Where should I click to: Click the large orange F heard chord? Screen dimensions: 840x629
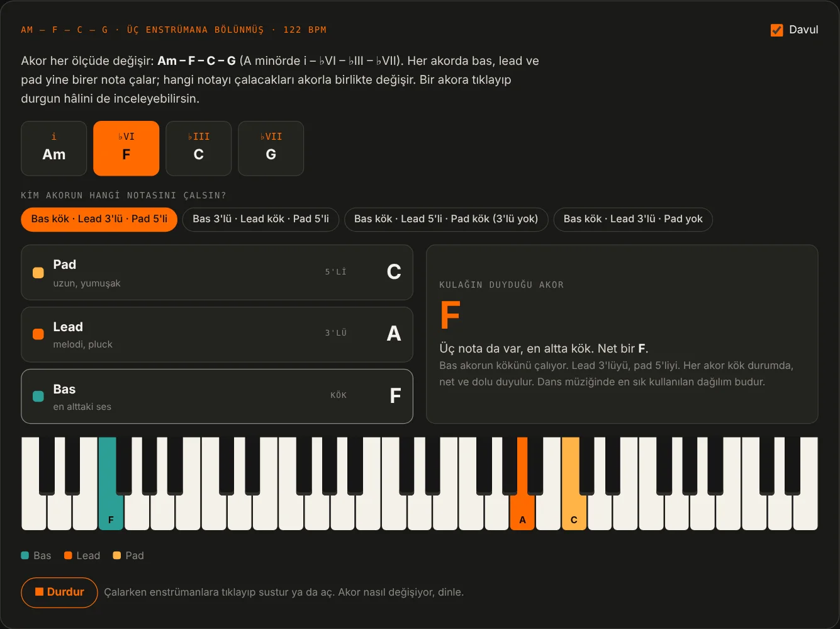pos(450,315)
